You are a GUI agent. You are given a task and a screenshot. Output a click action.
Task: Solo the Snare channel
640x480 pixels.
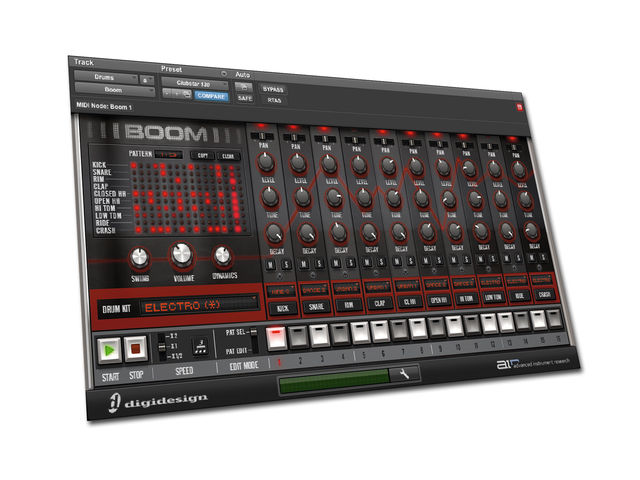tap(319, 264)
